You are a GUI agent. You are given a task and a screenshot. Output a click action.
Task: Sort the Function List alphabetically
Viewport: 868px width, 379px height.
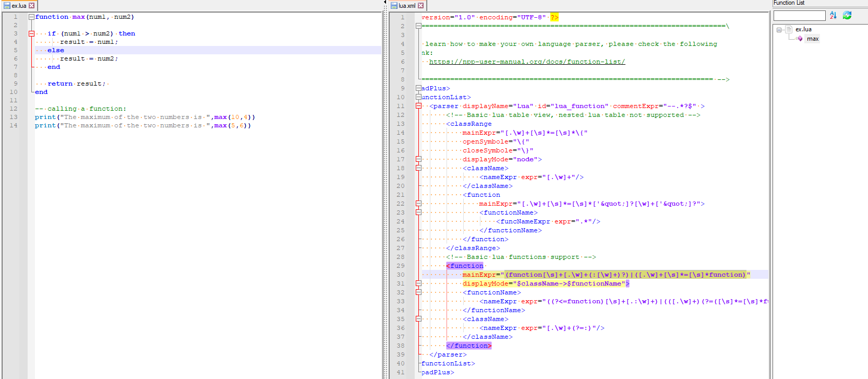[833, 15]
